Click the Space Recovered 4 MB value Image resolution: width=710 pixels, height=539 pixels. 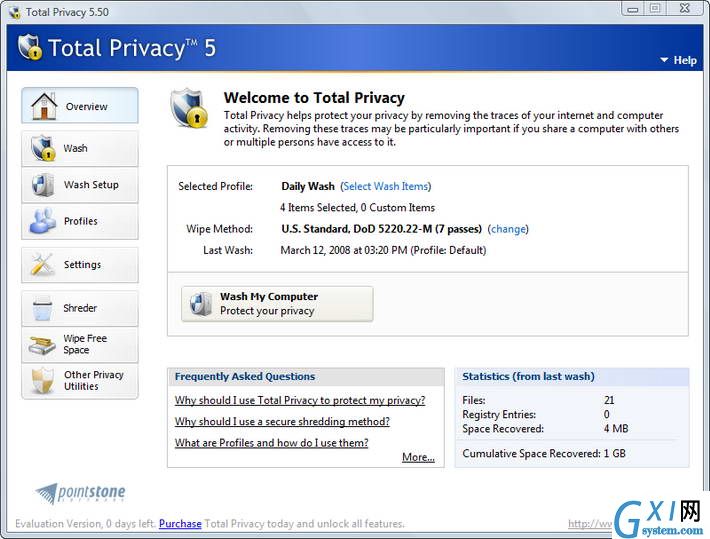tap(616, 428)
